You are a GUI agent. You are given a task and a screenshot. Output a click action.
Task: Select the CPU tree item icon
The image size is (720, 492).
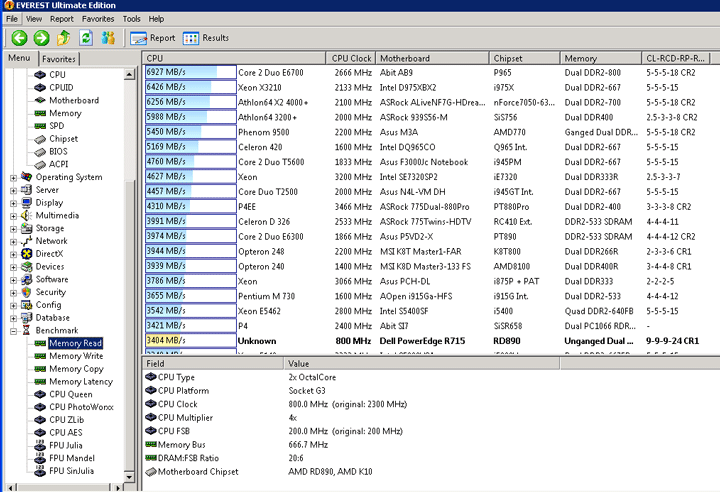(40, 74)
